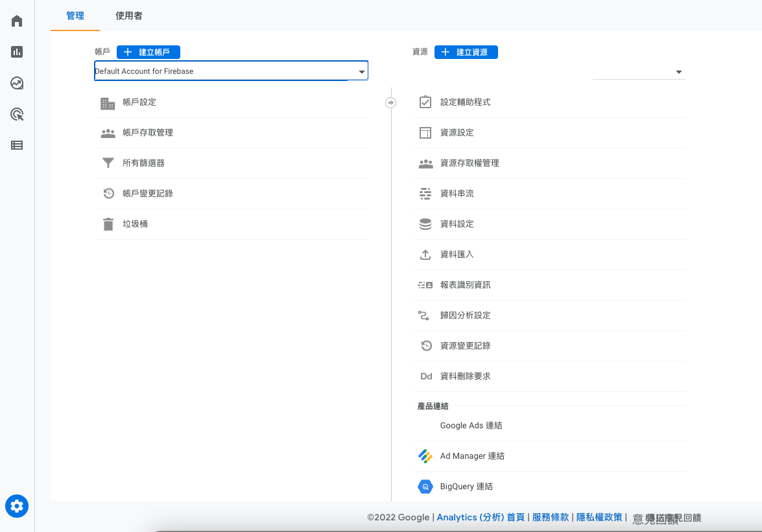
Task: Click inside the account name input field
Action: coord(214,71)
